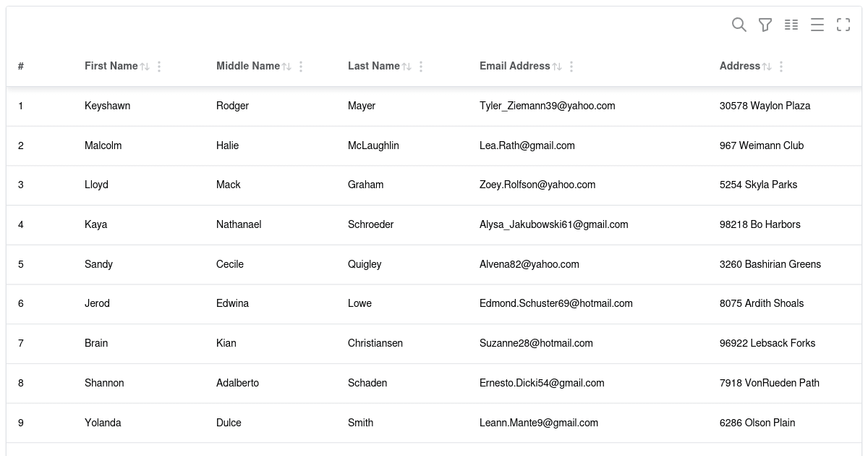
Task: Sort by Middle Name arrows icon
Action: click(286, 67)
